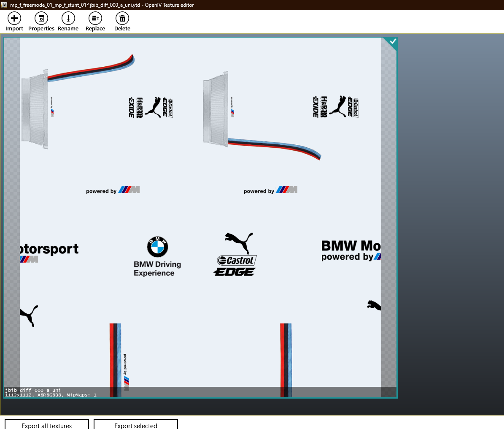
Task: Click the Rename texture icon
Action: click(x=68, y=18)
